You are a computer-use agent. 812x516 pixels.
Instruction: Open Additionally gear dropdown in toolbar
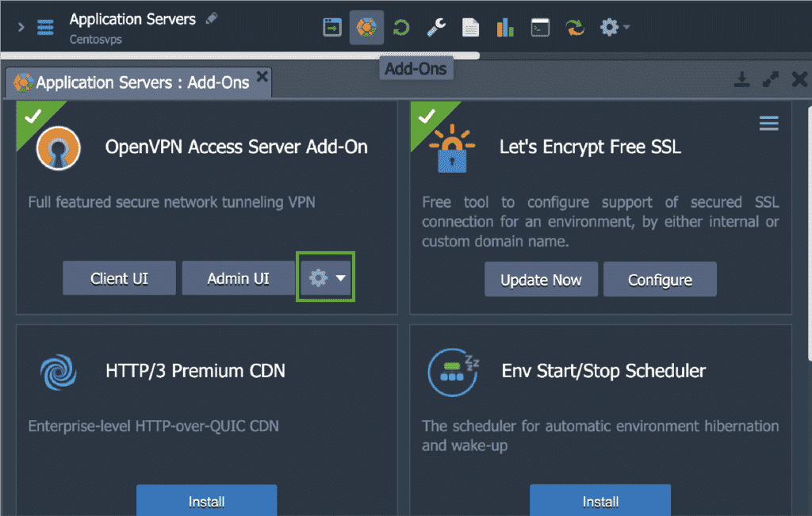(x=615, y=27)
